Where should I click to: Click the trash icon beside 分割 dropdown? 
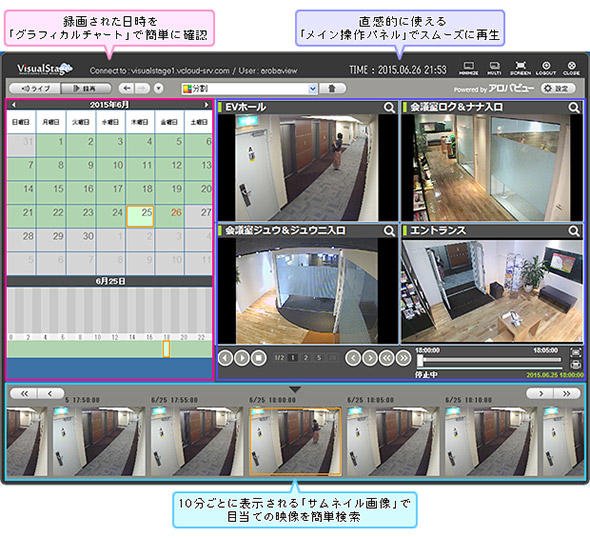pyautogui.click(x=332, y=88)
